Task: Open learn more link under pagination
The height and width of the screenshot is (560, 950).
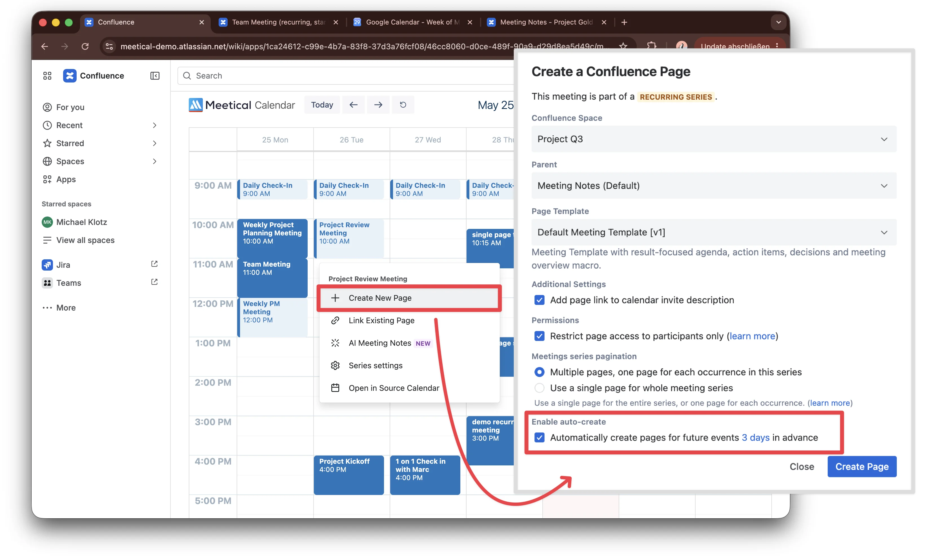Action: 830,403
